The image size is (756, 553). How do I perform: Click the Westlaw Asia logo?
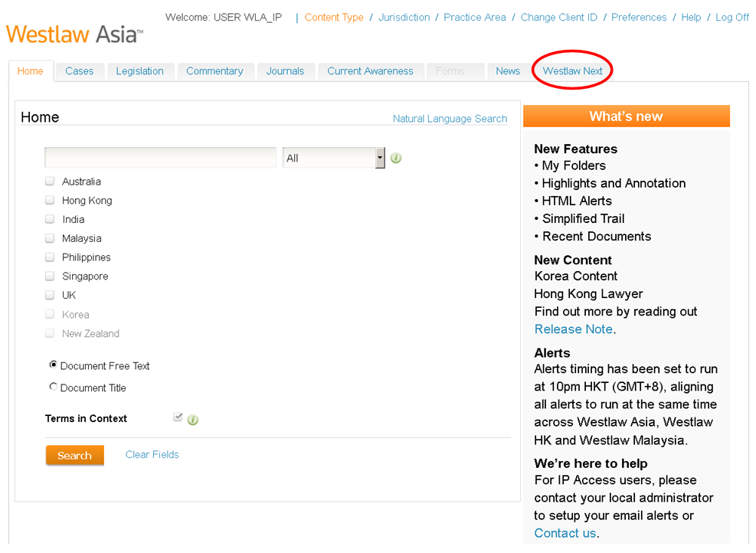tap(75, 34)
